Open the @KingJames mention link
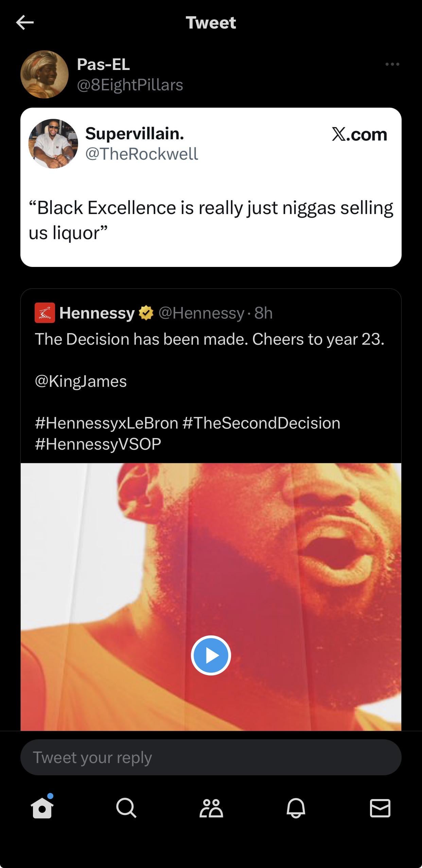422x868 pixels. pyautogui.click(x=81, y=381)
